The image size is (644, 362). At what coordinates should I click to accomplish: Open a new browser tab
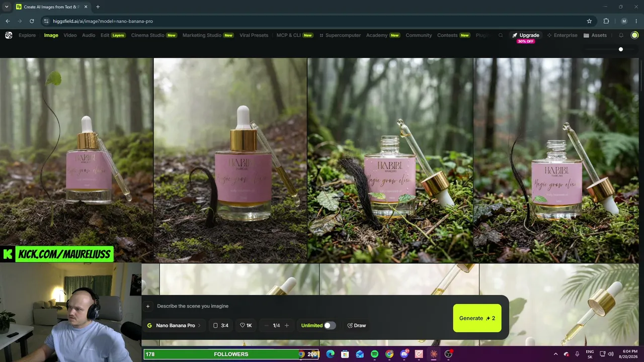click(x=98, y=7)
